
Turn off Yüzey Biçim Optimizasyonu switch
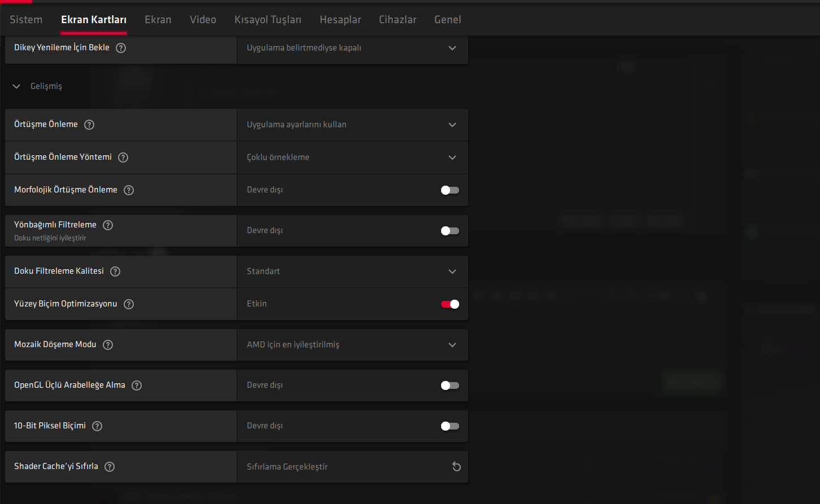point(450,304)
